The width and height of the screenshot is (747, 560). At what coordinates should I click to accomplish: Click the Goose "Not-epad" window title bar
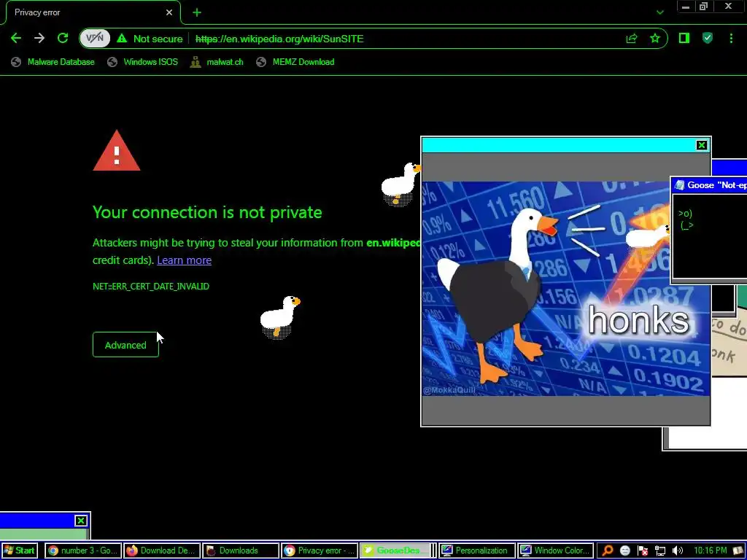709,185
